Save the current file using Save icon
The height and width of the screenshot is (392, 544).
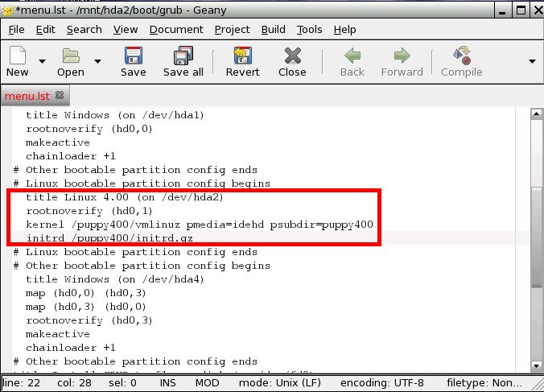[x=133, y=60]
